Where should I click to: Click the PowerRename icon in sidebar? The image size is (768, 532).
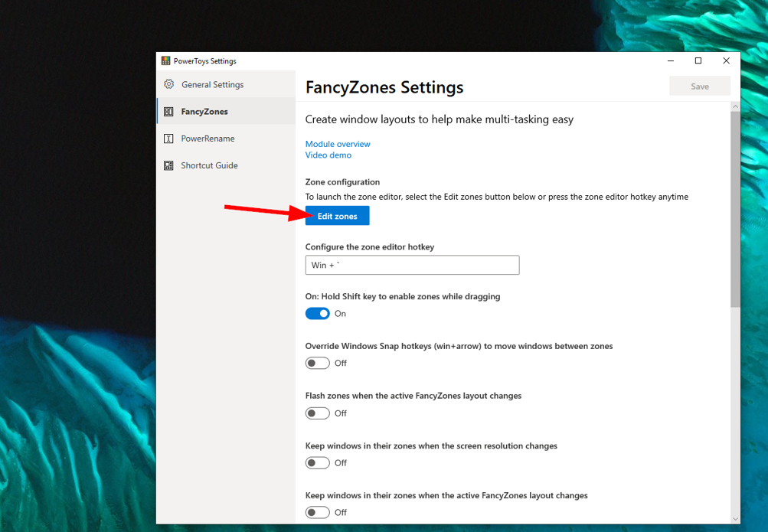169,139
